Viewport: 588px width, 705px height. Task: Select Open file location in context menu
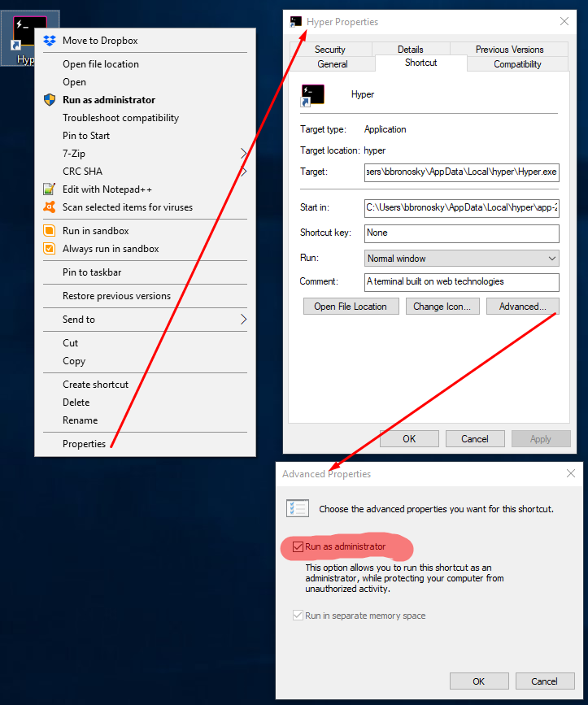146,64
